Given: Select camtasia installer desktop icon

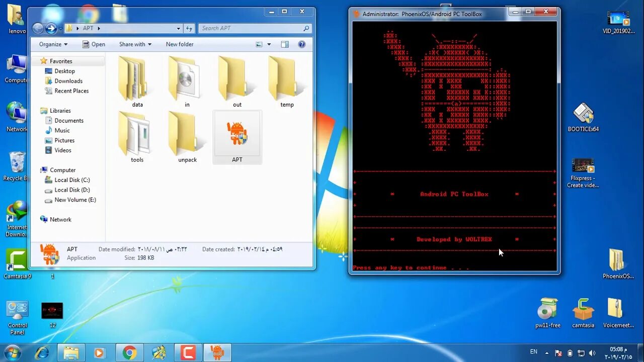Looking at the screenshot, I should click(583, 313).
